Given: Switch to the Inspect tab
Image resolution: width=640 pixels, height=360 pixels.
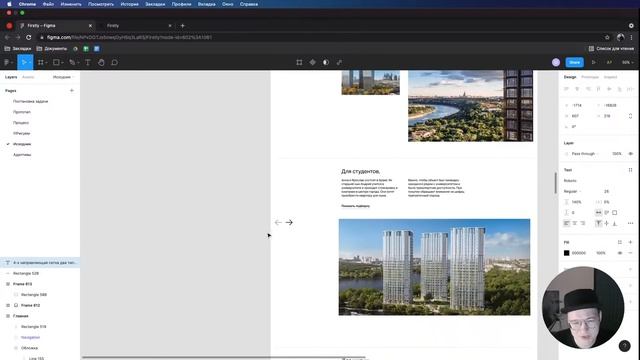Looking at the screenshot, I should (x=610, y=77).
